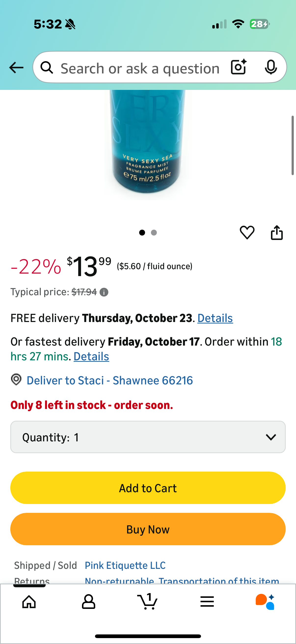Select second product image dot
This screenshot has width=296, height=644.
(154, 233)
